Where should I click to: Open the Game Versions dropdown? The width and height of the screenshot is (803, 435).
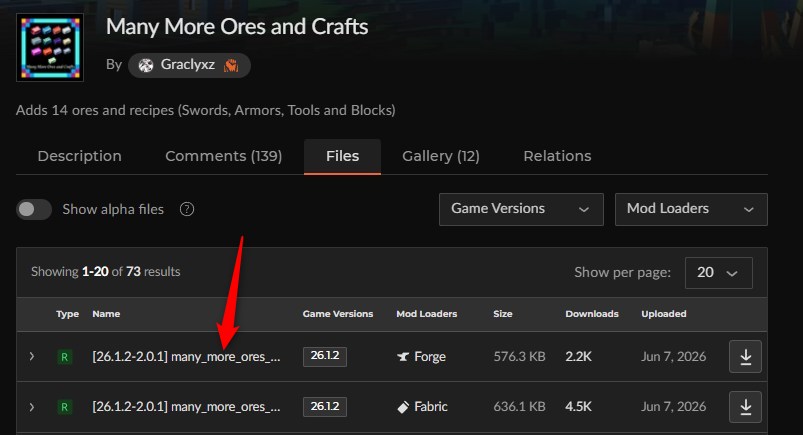521,209
